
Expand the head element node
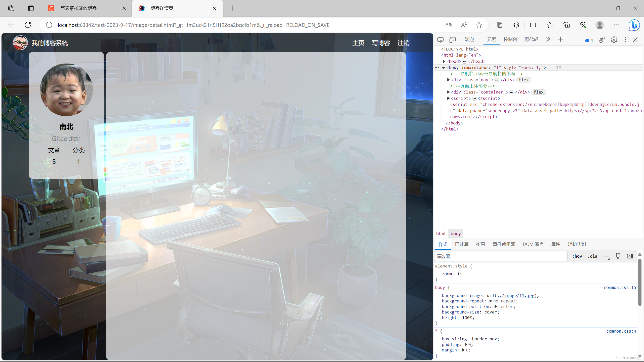click(444, 61)
